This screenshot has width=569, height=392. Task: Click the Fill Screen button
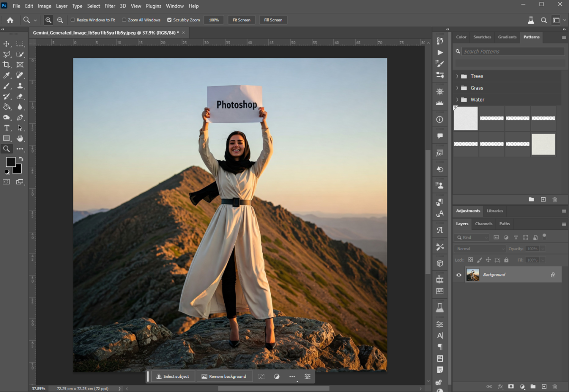(273, 20)
